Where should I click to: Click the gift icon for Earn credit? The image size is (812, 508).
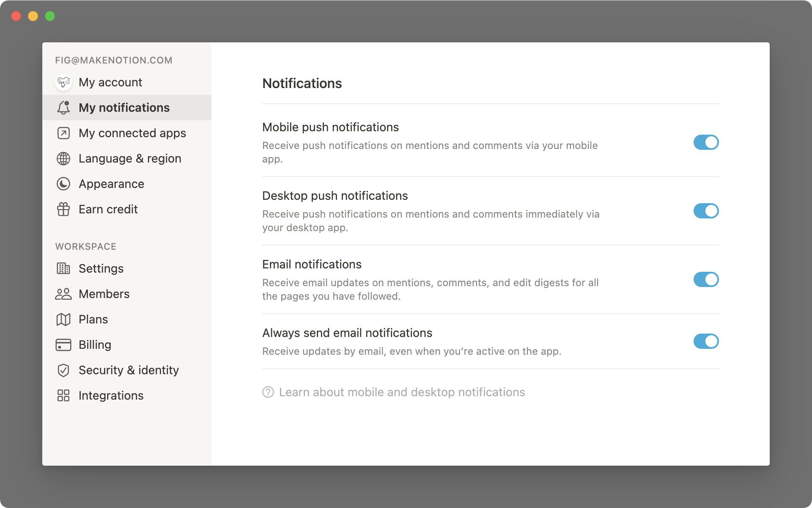63,209
